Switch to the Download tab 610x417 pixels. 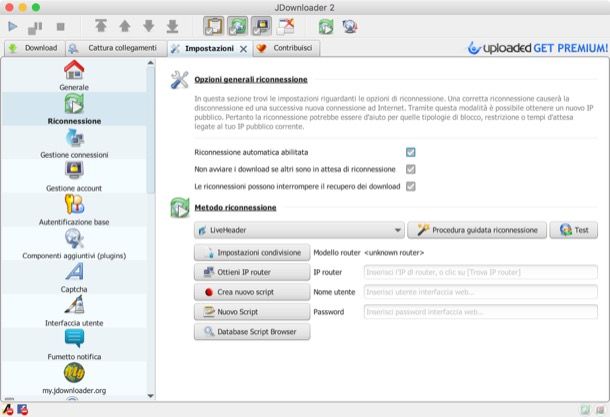pyautogui.click(x=34, y=48)
